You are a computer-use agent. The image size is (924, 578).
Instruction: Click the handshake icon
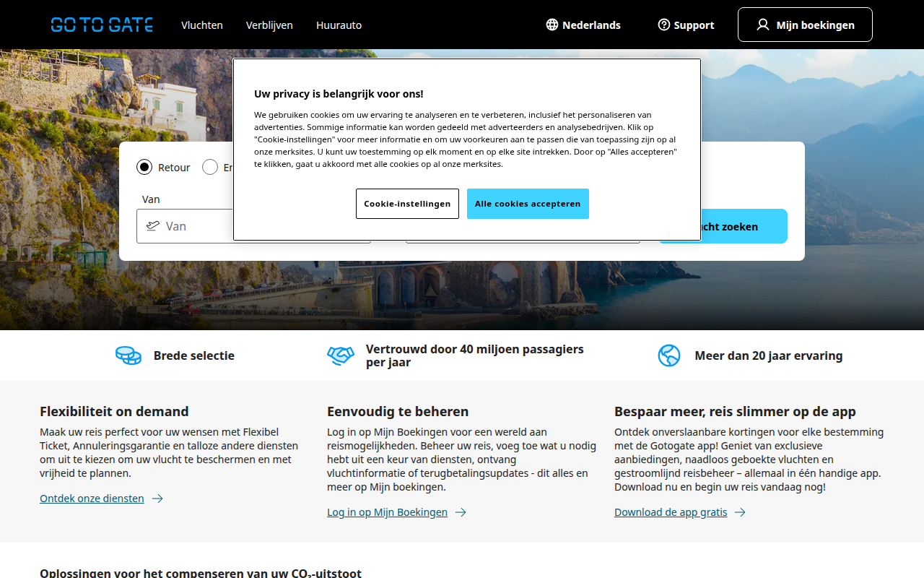coord(341,355)
